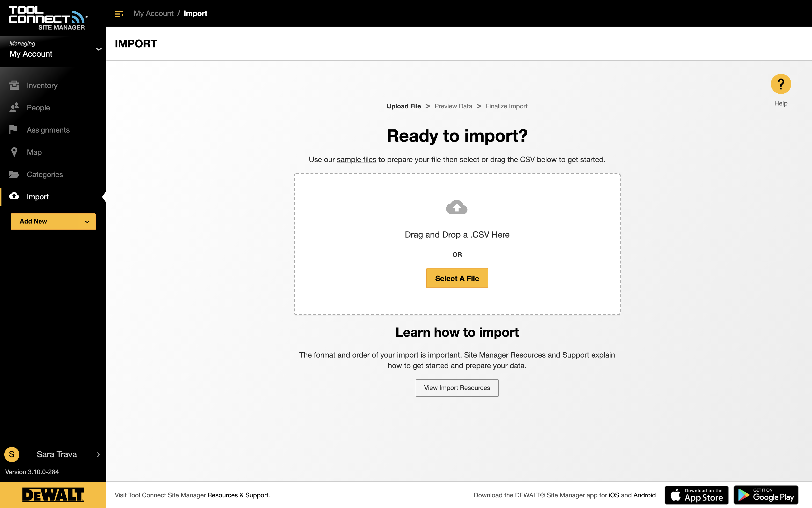This screenshot has height=508, width=812.
Task: Click the My Account breadcrumb
Action: 153,14
